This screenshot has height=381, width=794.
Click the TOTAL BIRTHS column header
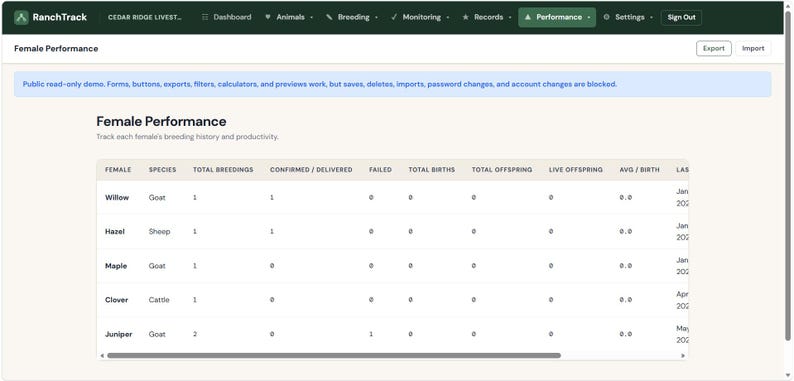pyautogui.click(x=432, y=170)
